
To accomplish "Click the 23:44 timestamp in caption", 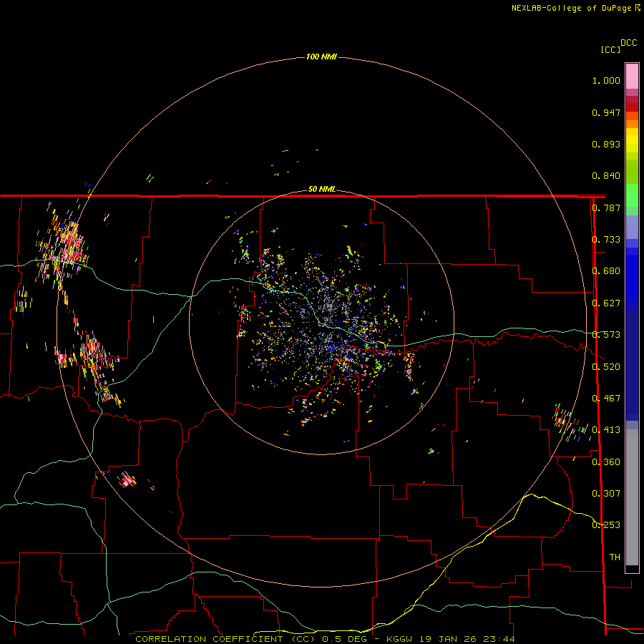I will coord(499,639).
